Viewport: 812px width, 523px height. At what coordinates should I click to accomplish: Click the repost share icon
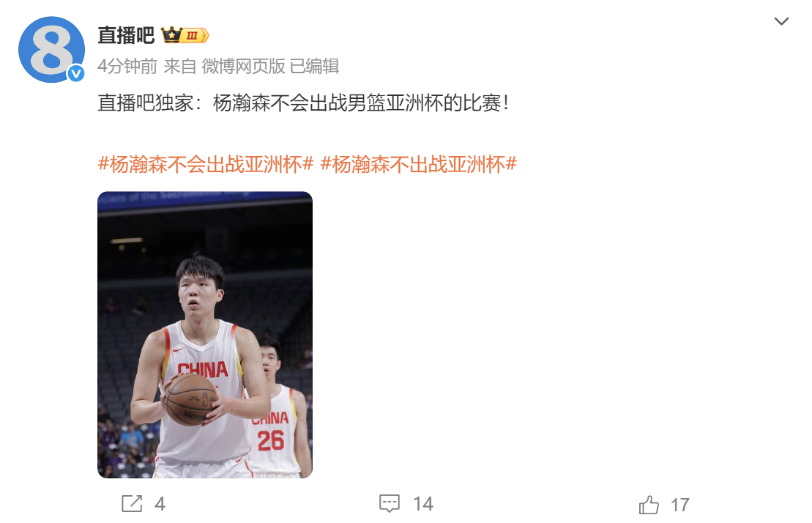click(132, 503)
